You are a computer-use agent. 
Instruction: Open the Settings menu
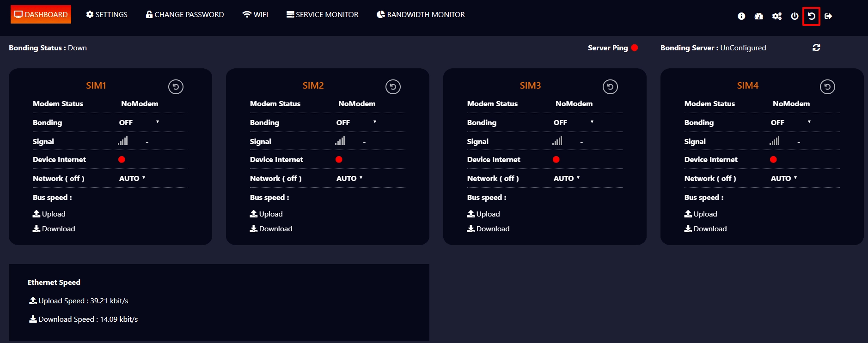pos(107,14)
